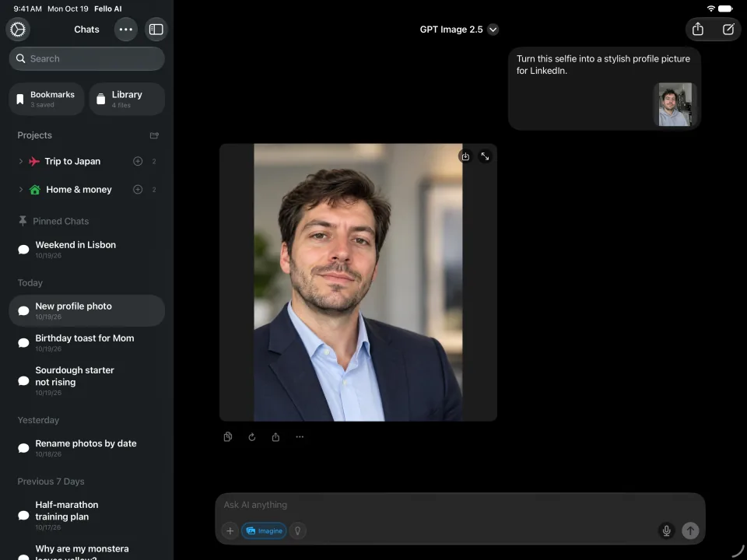The height and width of the screenshot is (560, 747).
Task: Click the Yesterday section header
Action: [38, 420]
